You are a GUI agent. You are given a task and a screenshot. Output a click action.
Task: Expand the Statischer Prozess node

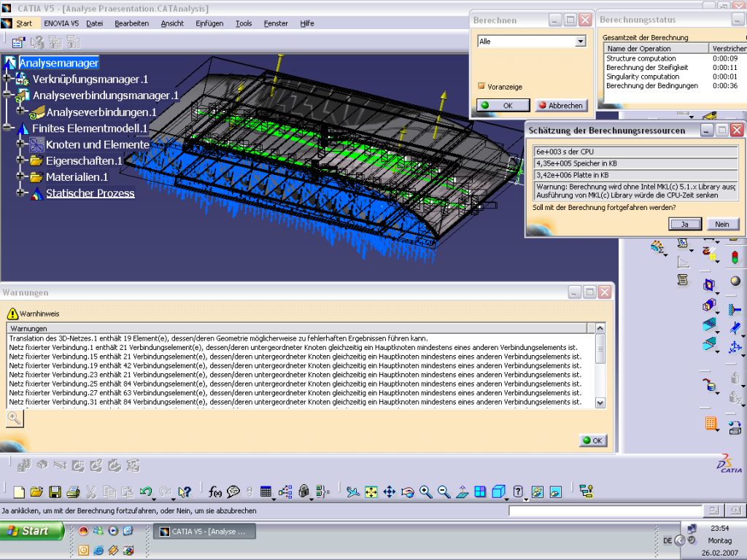[20, 192]
